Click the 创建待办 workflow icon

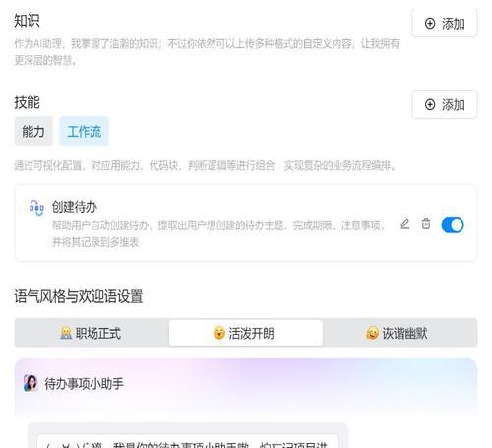tap(36, 208)
